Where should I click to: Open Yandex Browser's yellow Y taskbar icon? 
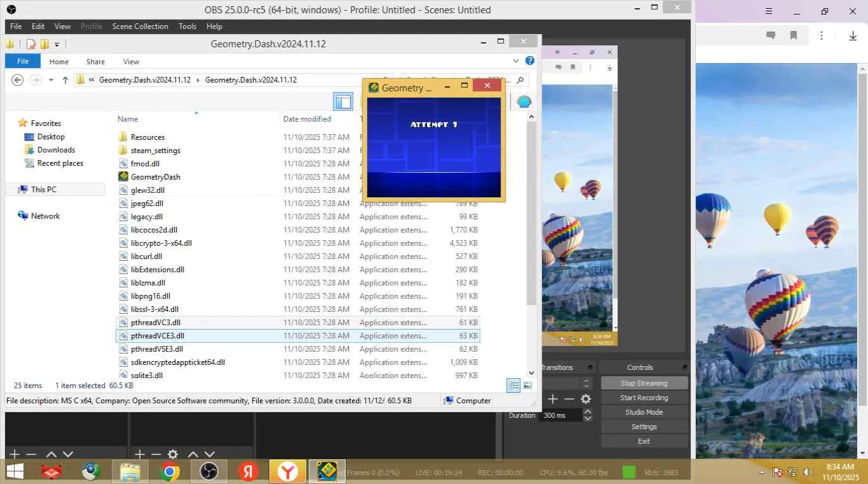tap(288, 471)
